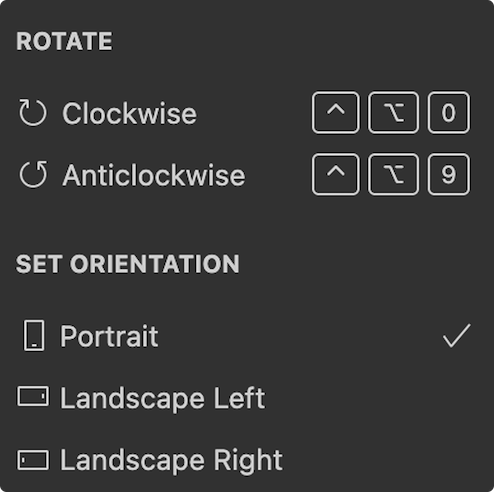Click the Control key symbol beside Clockwise
Viewport: 494px width, 492px height.
[x=336, y=113]
